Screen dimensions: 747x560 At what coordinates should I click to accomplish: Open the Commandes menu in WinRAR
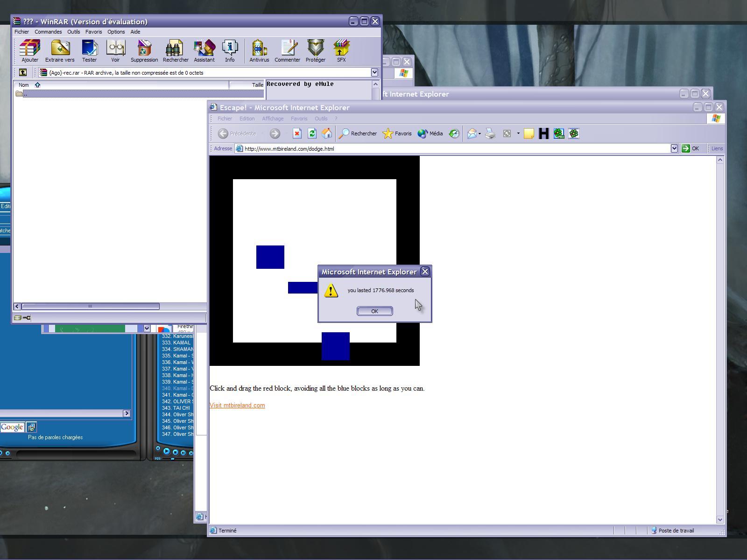point(48,32)
